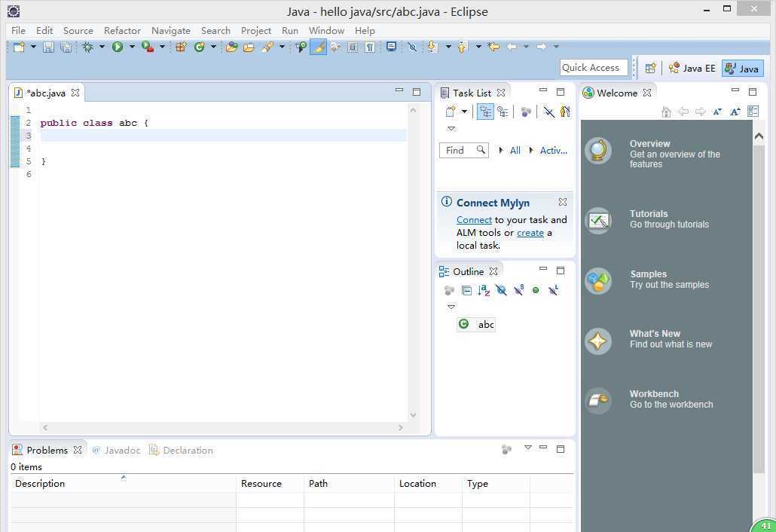
Task: Click the All working set link
Action: click(x=515, y=151)
